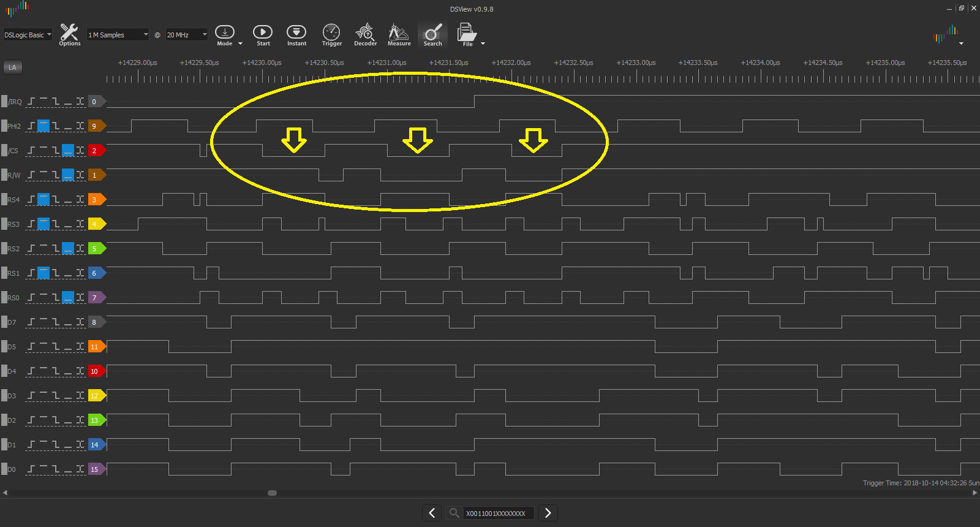Viewport: 980px width, 527px height.
Task: Open the Options wrench tool
Action: (69, 34)
